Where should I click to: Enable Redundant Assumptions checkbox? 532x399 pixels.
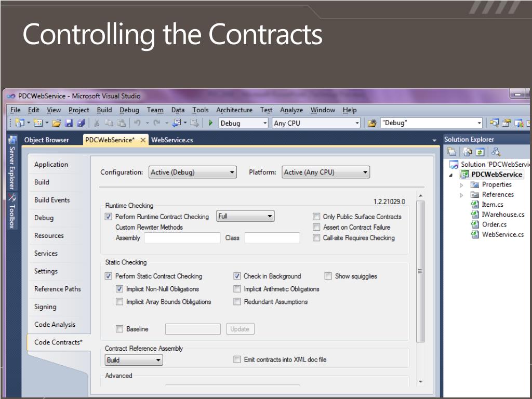pyautogui.click(x=237, y=301)
